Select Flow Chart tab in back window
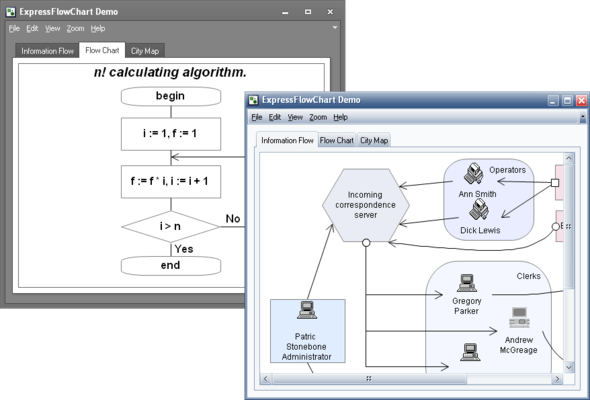Screen dimensions: 590x400 [x=102, y=50]
